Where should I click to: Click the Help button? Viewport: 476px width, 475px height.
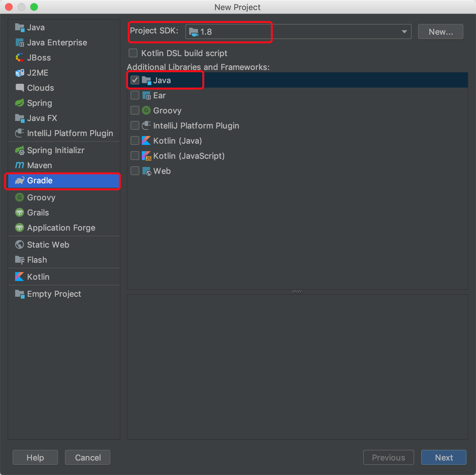(35, 457)
